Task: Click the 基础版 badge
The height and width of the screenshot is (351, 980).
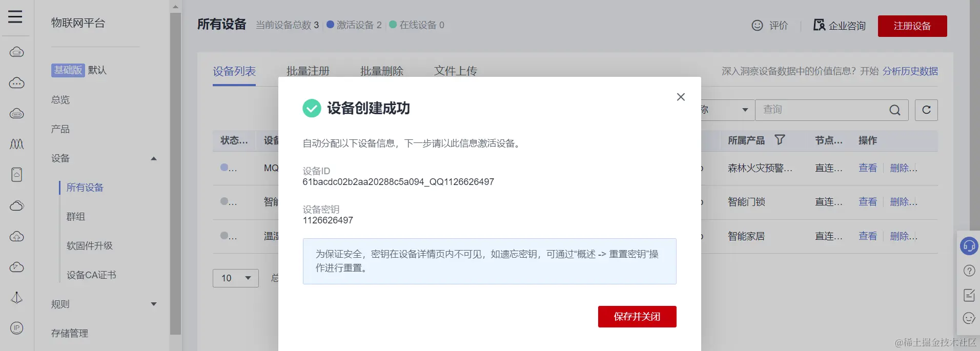Action: pos(68,70)
